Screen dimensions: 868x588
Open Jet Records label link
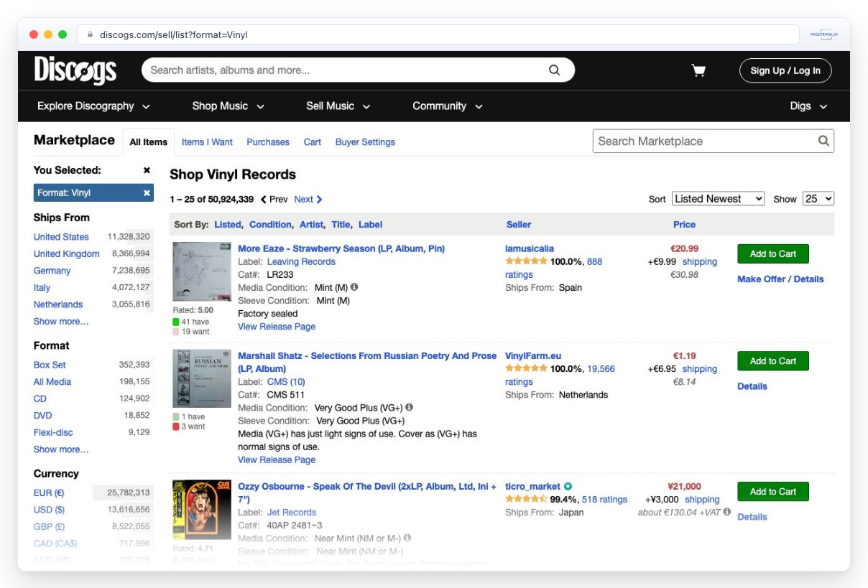point(292,513)
